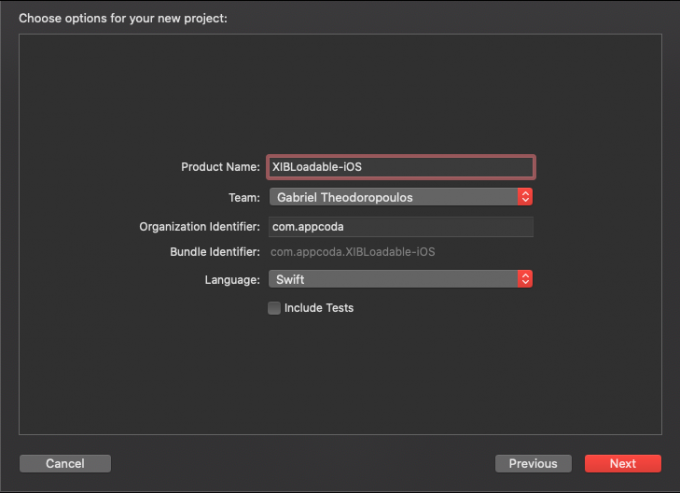The width and height of the screenshot is (680, 493).
Task: Click the Product Name label
Action: pos(220,167)
